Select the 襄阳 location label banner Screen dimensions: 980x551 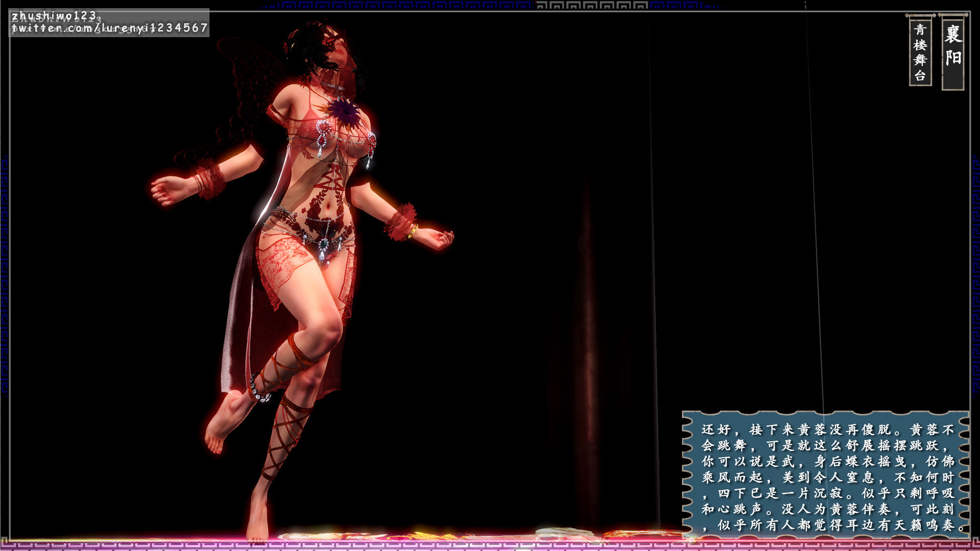point(952,51)
